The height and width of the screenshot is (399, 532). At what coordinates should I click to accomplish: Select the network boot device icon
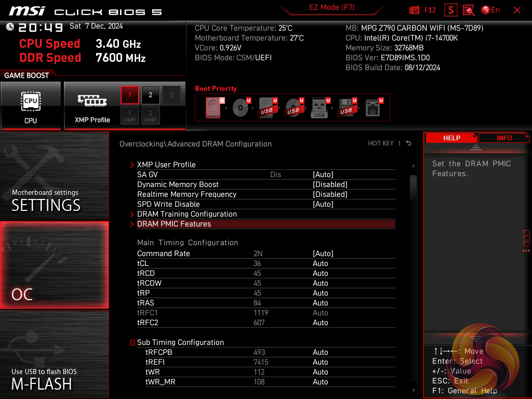373,108
